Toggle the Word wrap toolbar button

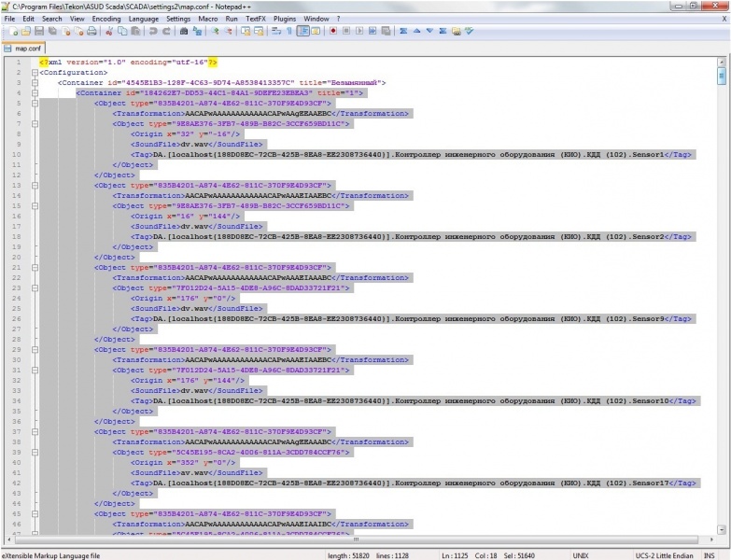[x=276, y=31]
